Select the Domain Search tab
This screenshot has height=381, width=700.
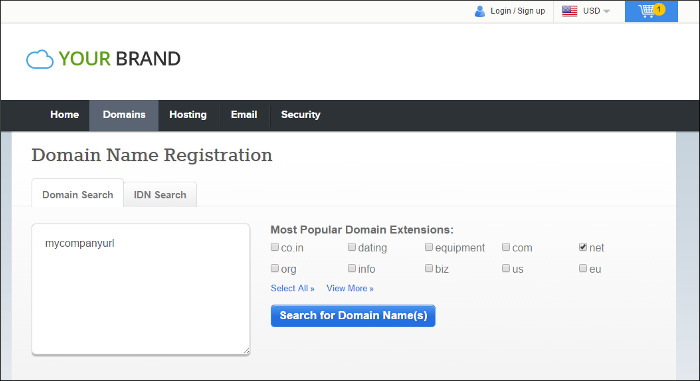tap(78, 194)
